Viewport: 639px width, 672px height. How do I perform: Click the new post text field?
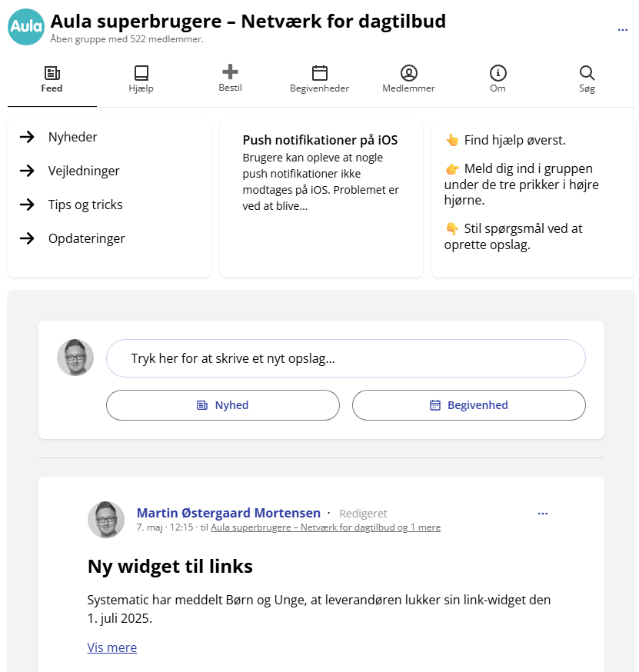346,358
